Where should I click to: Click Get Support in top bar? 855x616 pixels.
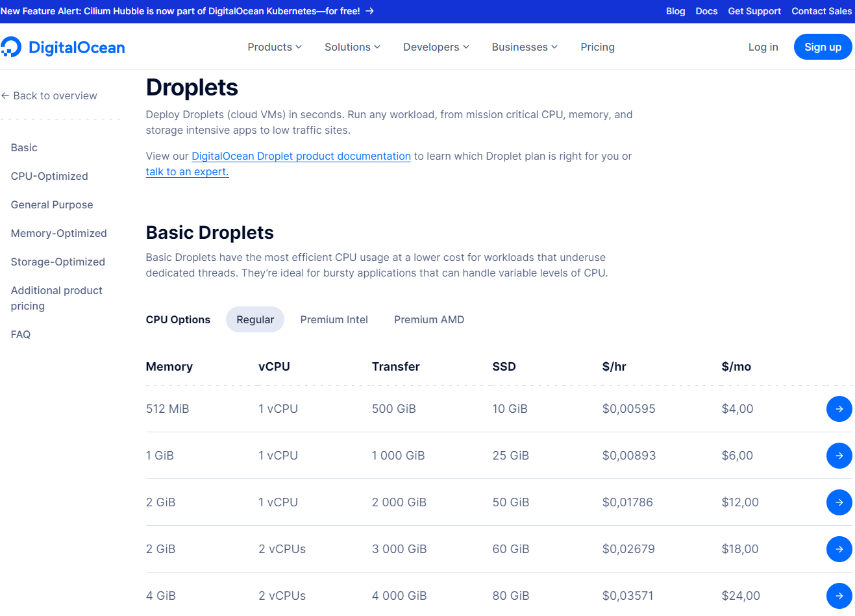pyautogui.click(x=754, y=11)
